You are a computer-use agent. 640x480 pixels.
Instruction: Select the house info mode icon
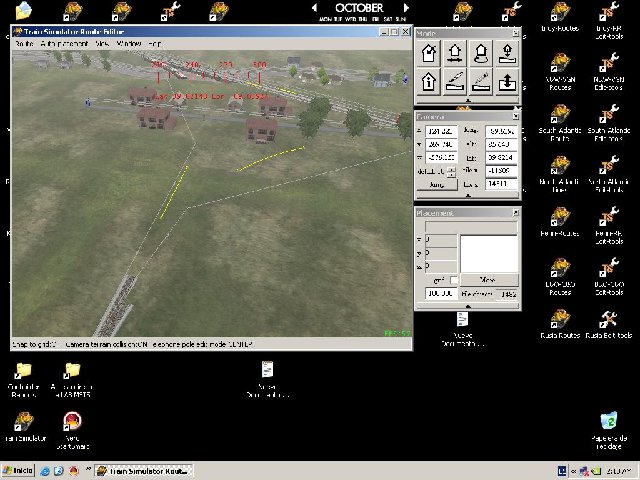click(x=428, y=82)
